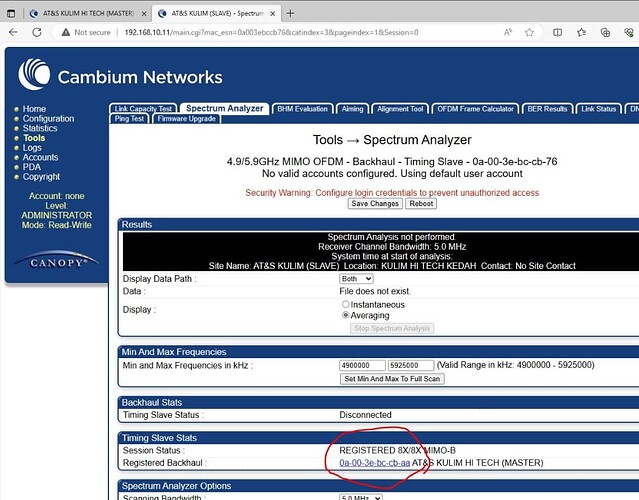Image resolution: width=639 pixels, height=500 pixels.
Task: Open registered backhaul MAC link 0a-00-3e-bc-cb-aa
Action: (x=375, y=463)
